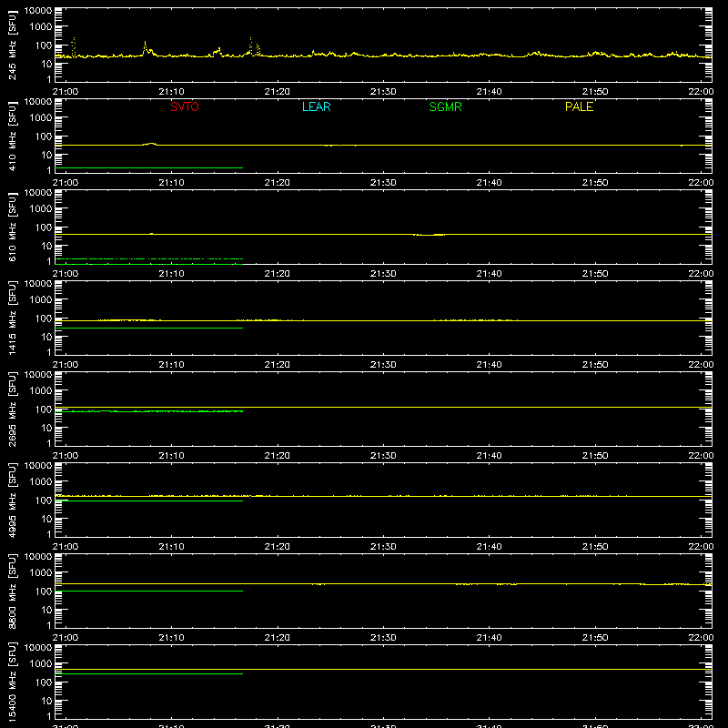Click the yellow PALE station label
The height and width of the screenshot is (728, 728).
click(x=579, y=106)
